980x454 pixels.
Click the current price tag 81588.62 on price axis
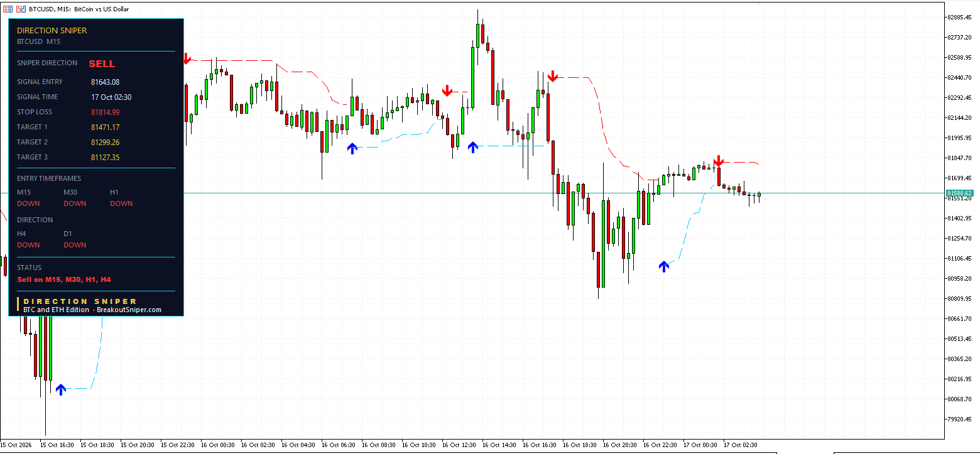960,193
